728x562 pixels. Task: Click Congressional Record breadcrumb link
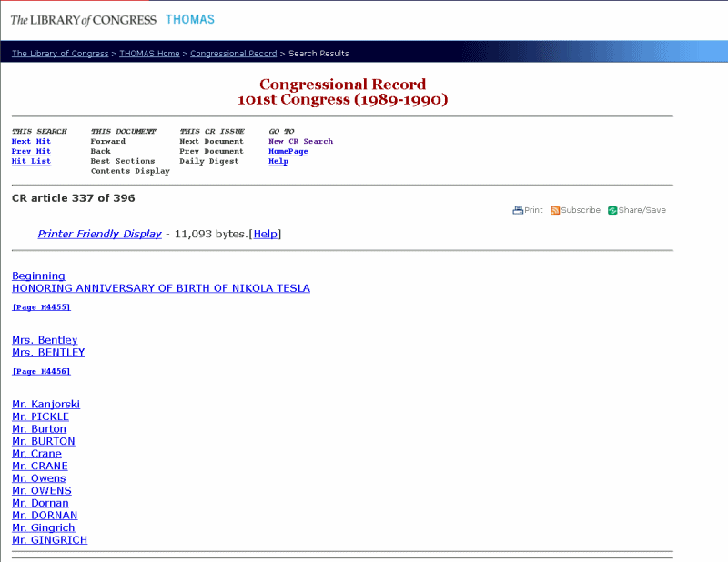pos(233,54)
